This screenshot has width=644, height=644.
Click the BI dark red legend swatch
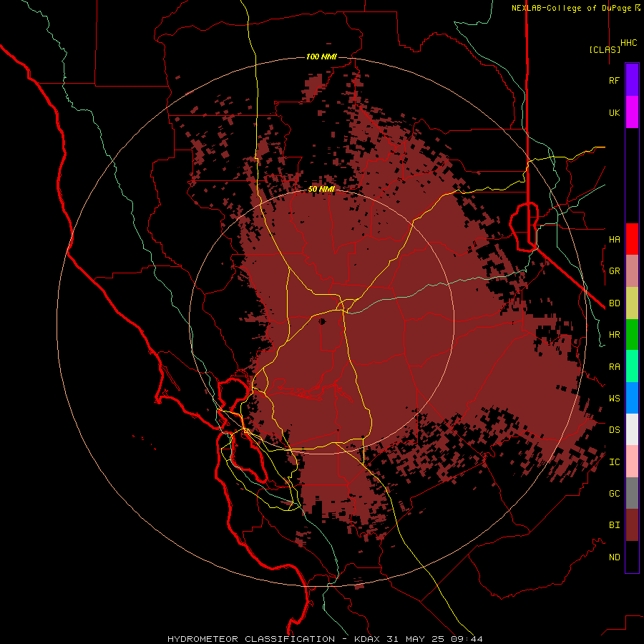[x=632, y=525]
